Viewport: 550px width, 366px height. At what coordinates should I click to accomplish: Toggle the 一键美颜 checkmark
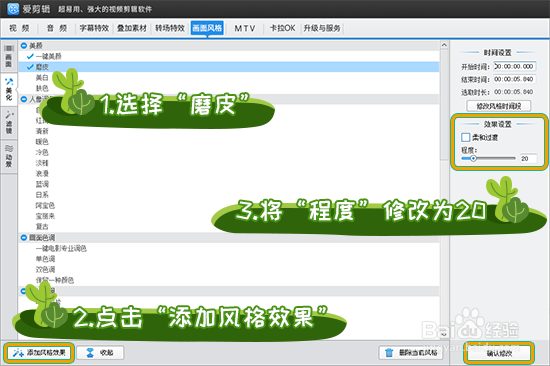tap(30, 56)
